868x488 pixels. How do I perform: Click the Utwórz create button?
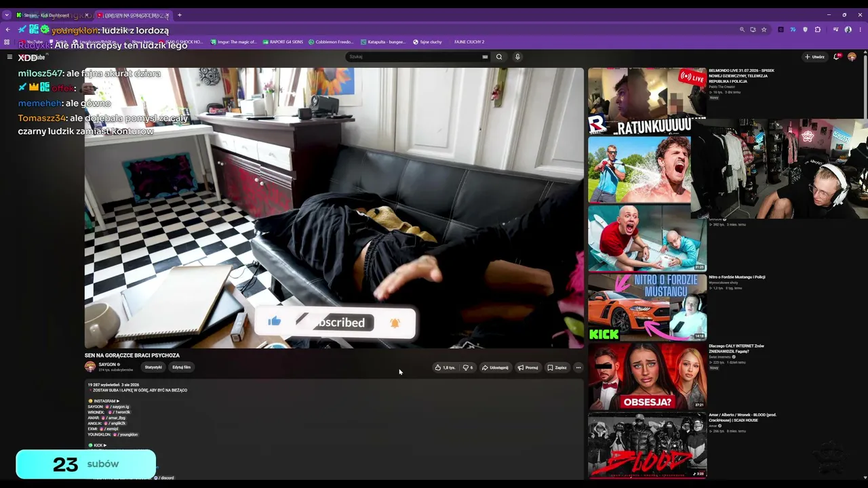pyautogui.click(x=814, y=57)
